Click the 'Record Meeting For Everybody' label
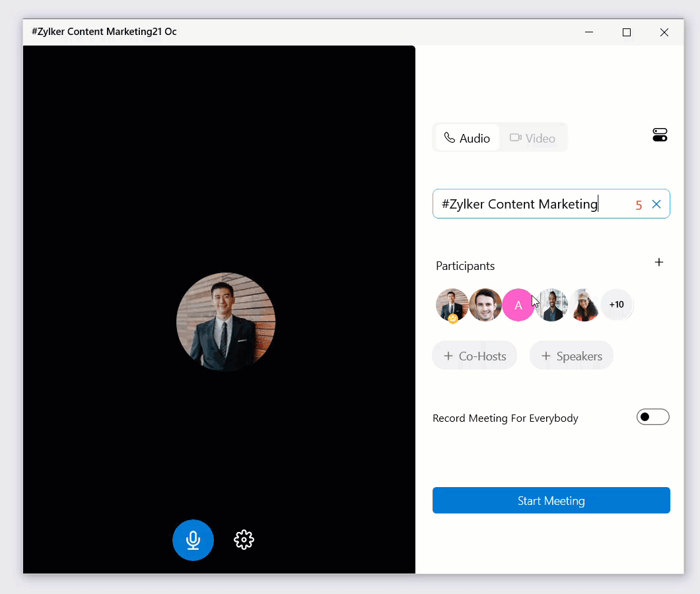Viewport: 700px width, 594px height. coord(505,418)
